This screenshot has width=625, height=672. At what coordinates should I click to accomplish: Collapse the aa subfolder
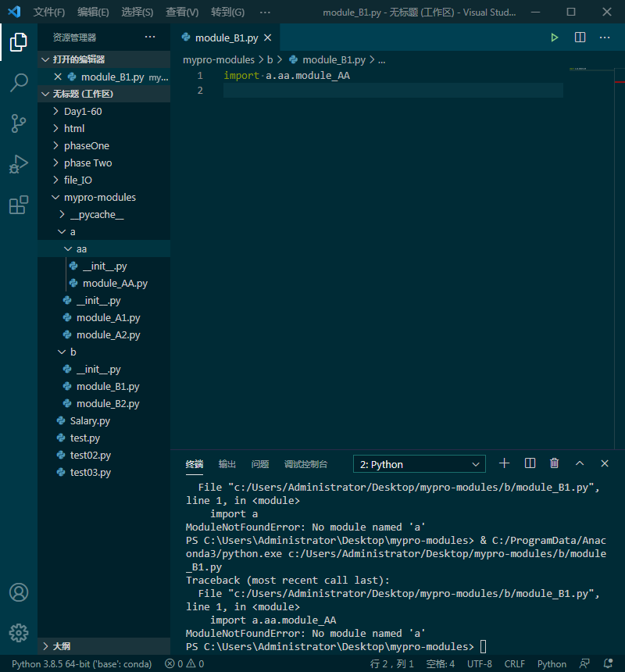click(104, 248)
